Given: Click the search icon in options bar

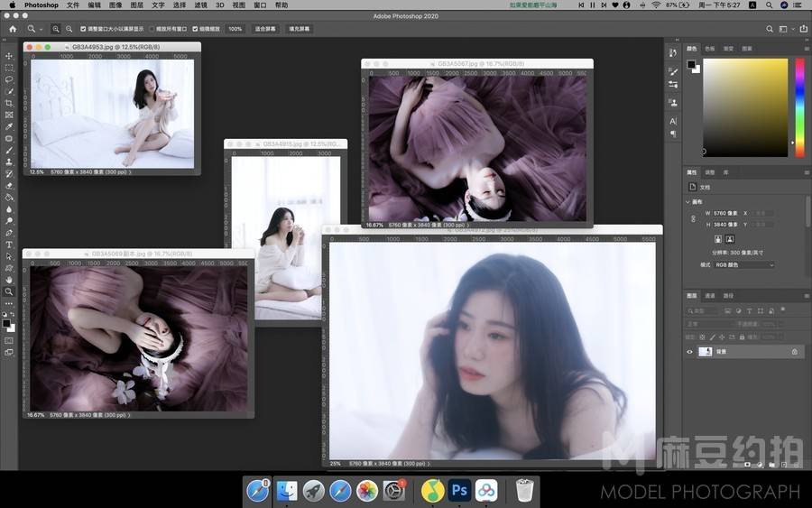Looking at the screenshot, I should pos(770,29).
